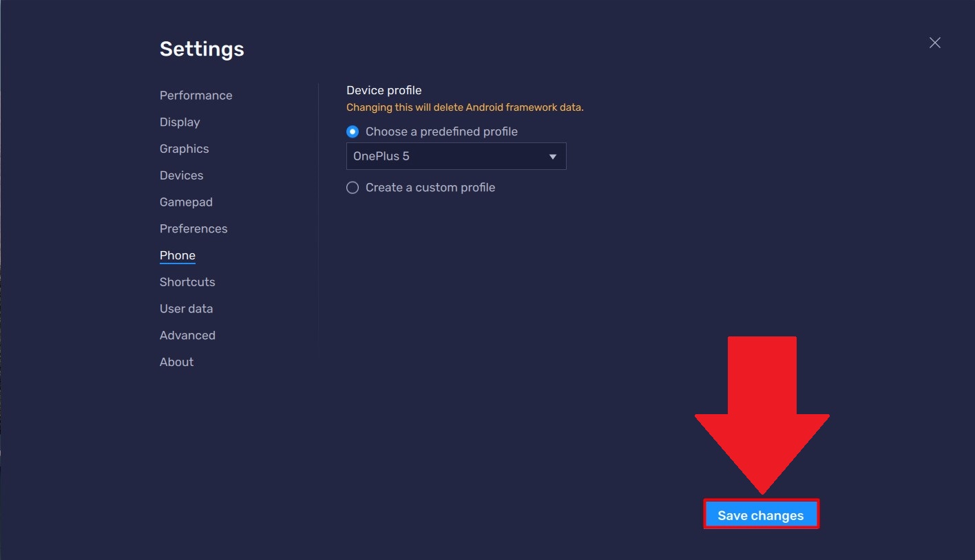Click the orange Android framework data warning
This screenshot has width=975, height=560.
coord(465,107)
